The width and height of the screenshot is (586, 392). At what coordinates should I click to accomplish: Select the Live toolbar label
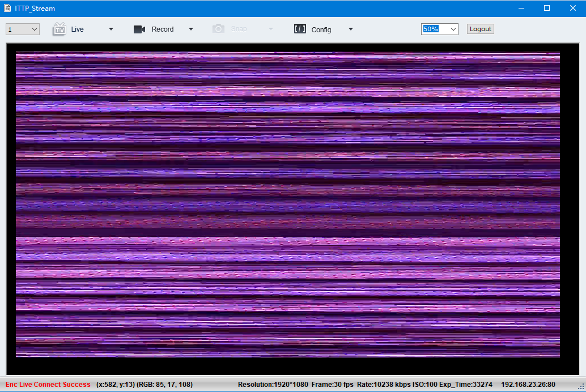pyautogui.click(x=78, y=29)
